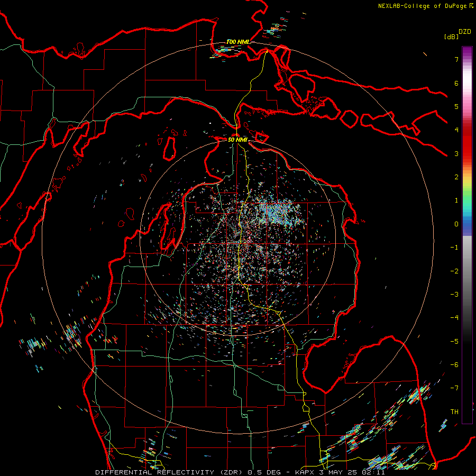
Task: Click the -5 scale value
Action: 454,342
